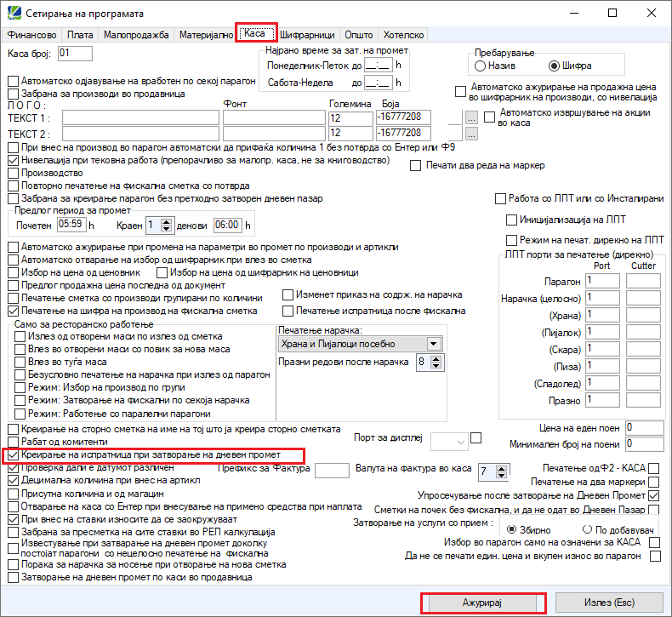Enable Рабат од комитенти checkbox
The height and width of the screenshot is (617, 672).
[x=14, y=442]
